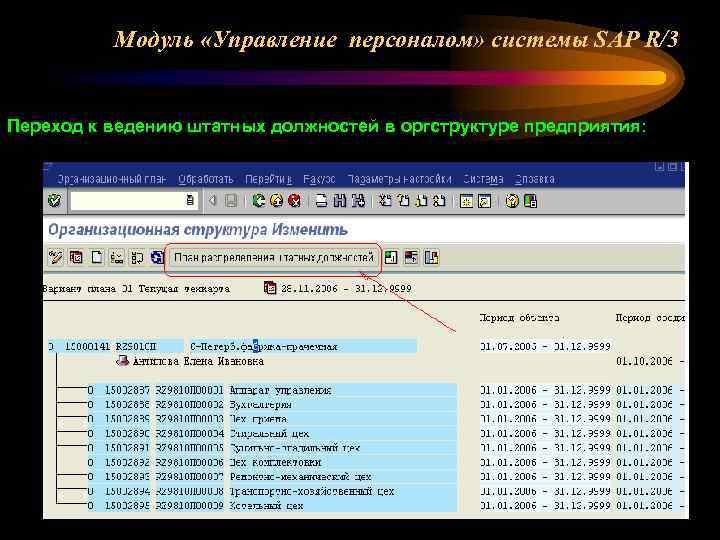Image resolution: width=720 pixels, height=540 pixels.
Task: Click the person icon beside Анпилова
Action: tap(123, 360)
